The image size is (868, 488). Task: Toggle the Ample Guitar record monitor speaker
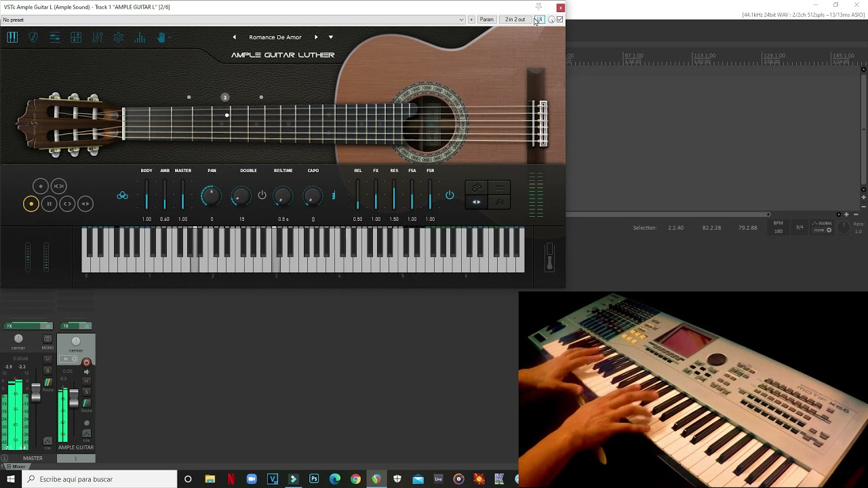[x=86, y=371]
